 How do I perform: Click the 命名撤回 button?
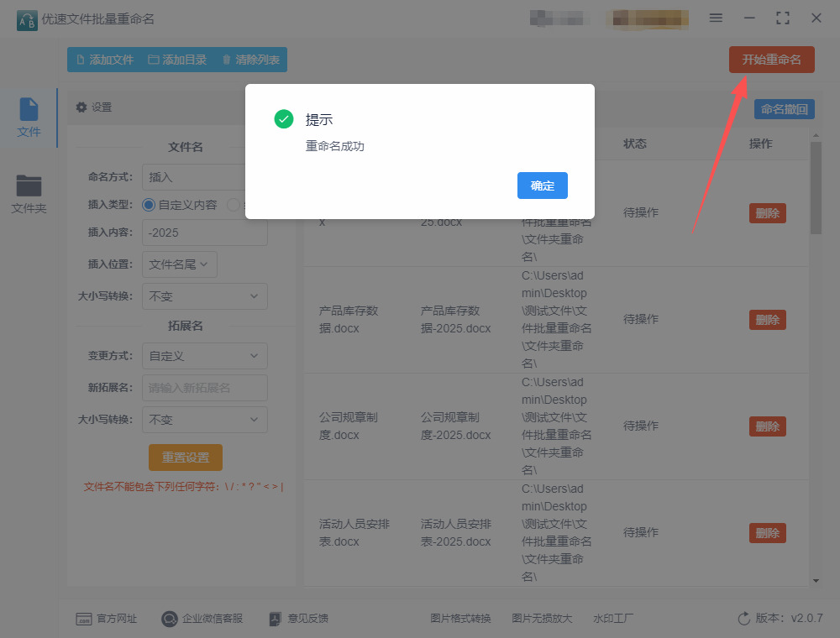pyautogui.click(x=785, y=109)
